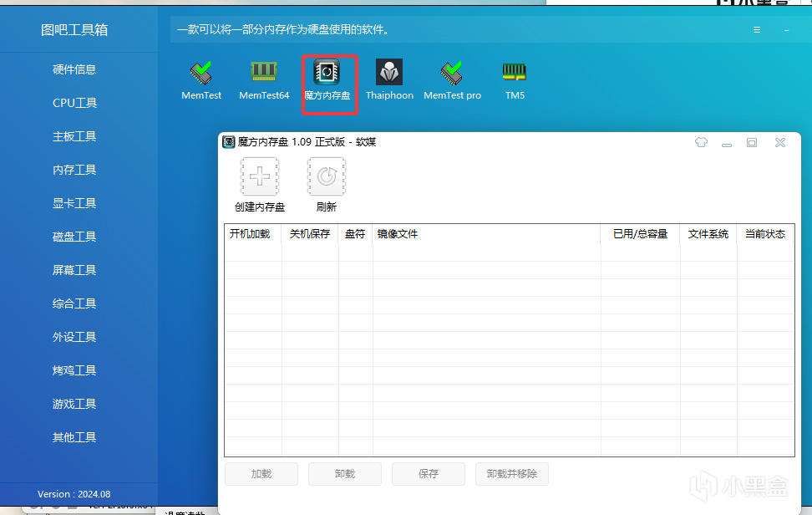812x515 pixels.
Task: Open 综合工具 category
Action: (x=74, y=303)
